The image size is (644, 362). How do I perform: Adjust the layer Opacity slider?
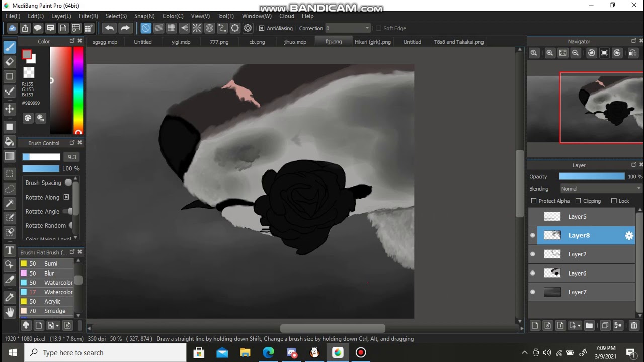[x=592, y=176]
